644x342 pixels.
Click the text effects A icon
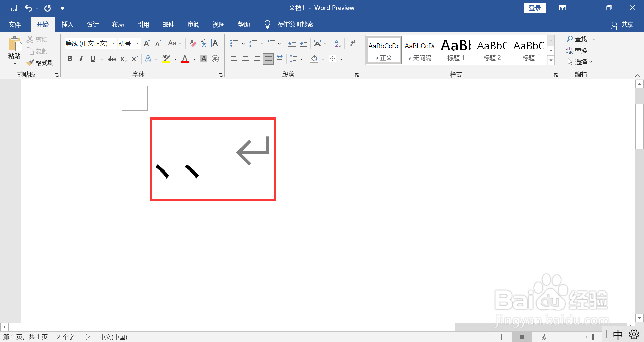point(148,59)
